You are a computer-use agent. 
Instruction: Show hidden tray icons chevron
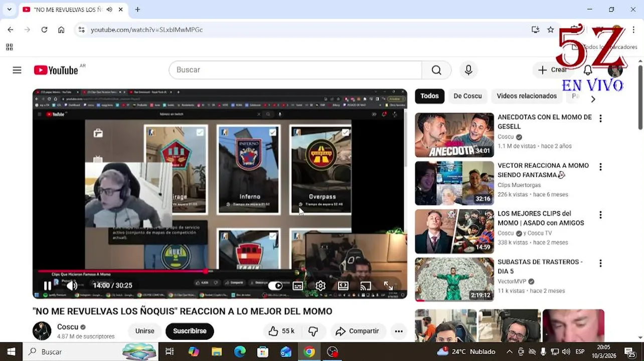[x=509, y=352]
